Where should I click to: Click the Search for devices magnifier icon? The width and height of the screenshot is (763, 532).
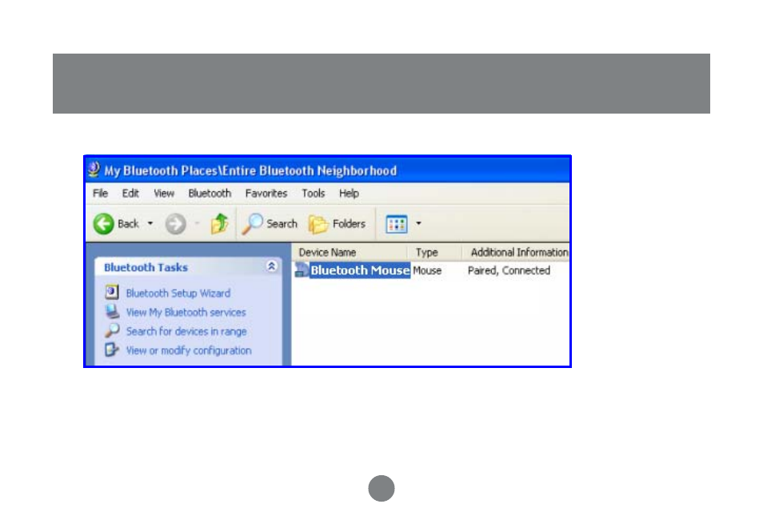112,330
